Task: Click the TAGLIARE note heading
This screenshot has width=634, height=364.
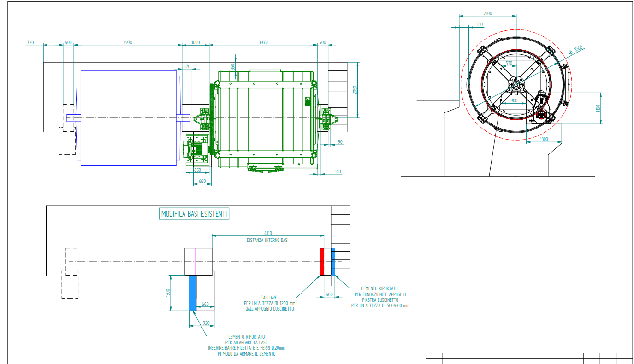Action: (270, 298)
